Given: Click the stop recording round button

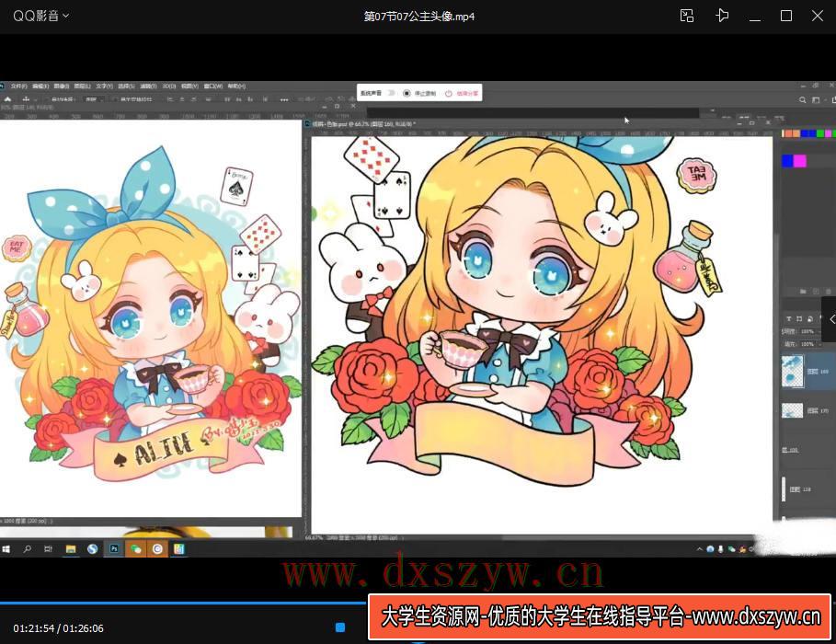Looking at the screenshot, I should [x=407, y=93].
